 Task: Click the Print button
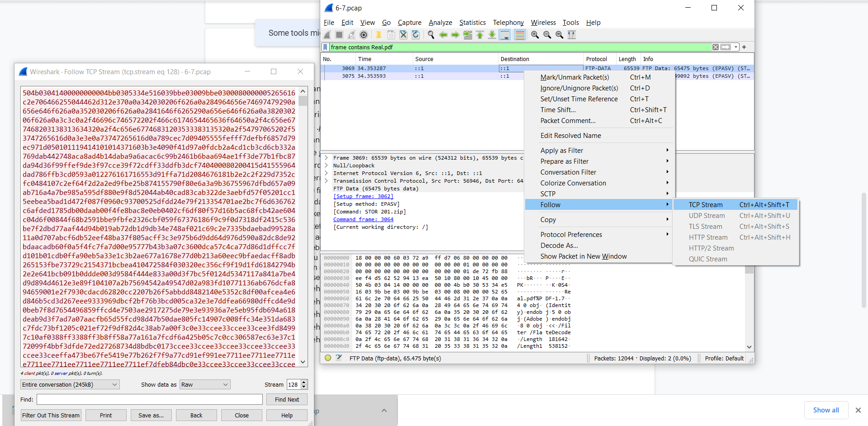tap(106, 415)
